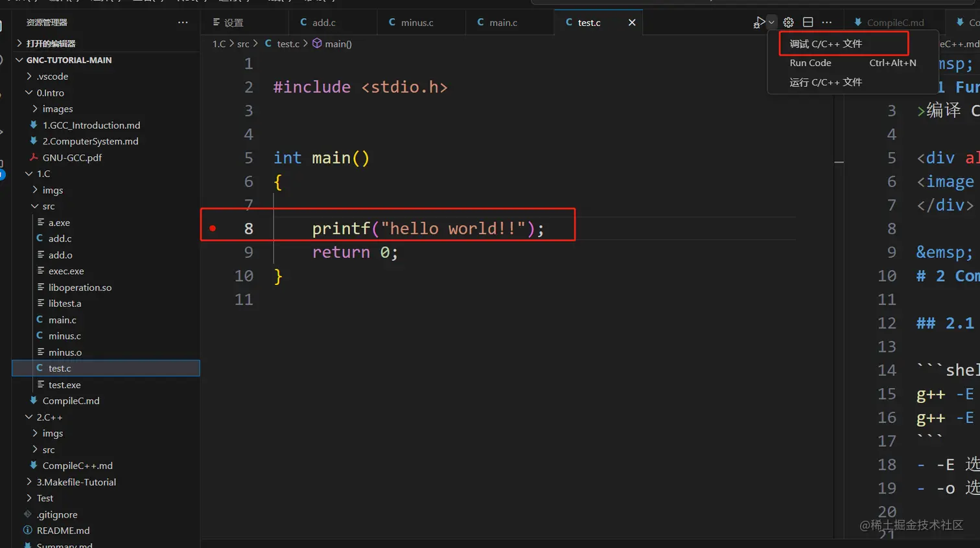The width and height of the screenshot is (980, 548).
Task: Click the 1.C breadcrumb segment
Action: 219,44
